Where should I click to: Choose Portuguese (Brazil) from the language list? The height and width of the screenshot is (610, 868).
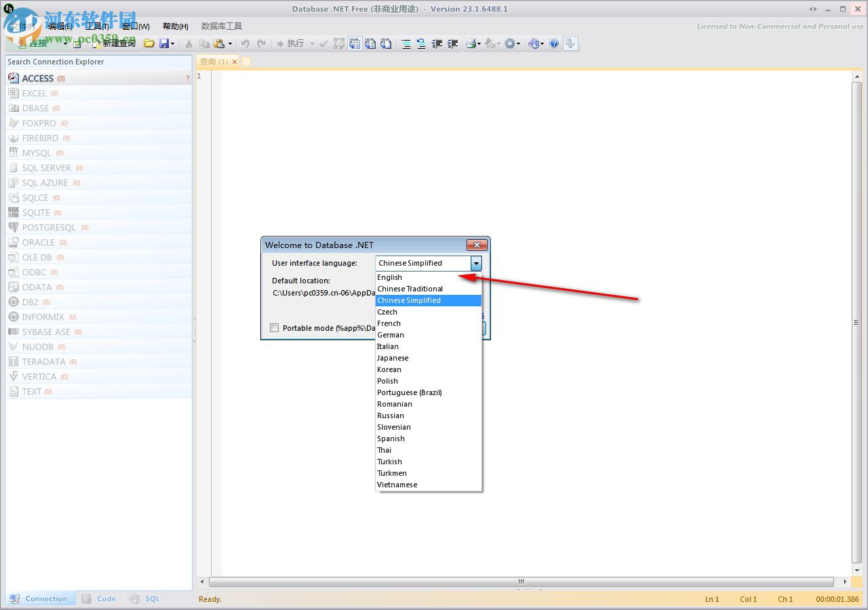(x=429, y=392)
